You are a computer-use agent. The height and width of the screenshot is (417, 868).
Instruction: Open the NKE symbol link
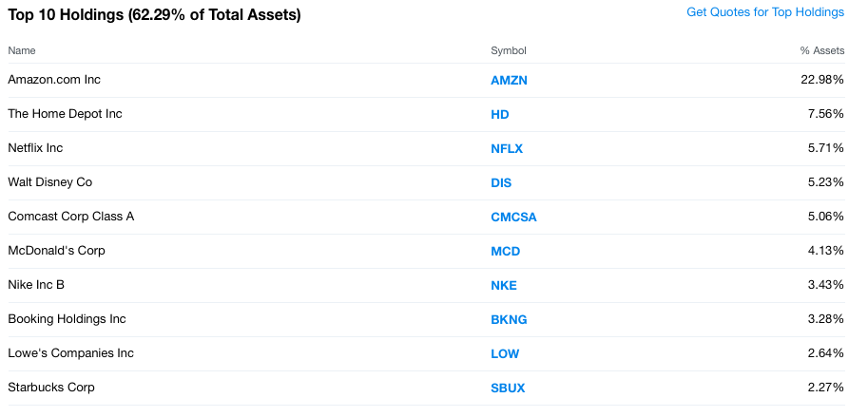pos(504,286)
